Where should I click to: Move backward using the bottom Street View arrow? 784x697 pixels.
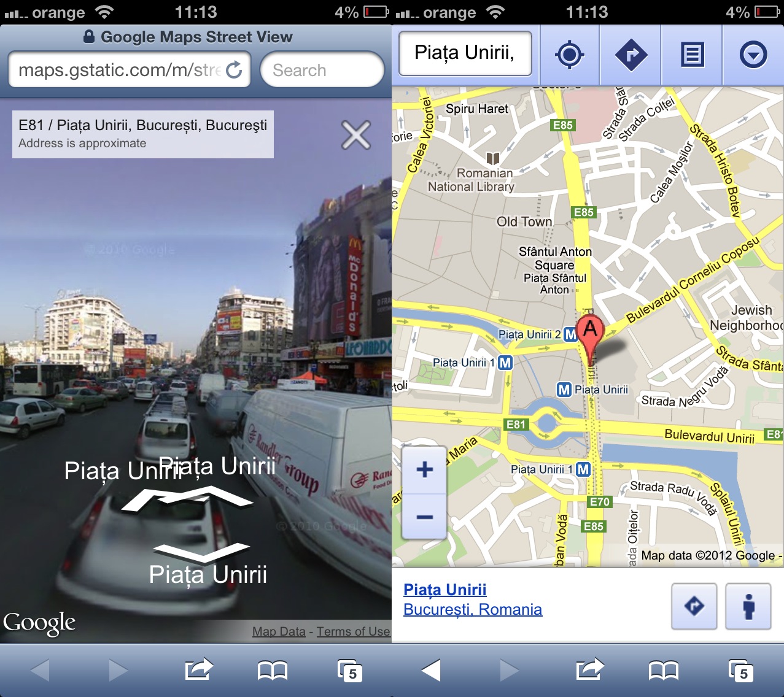point(201,553)
